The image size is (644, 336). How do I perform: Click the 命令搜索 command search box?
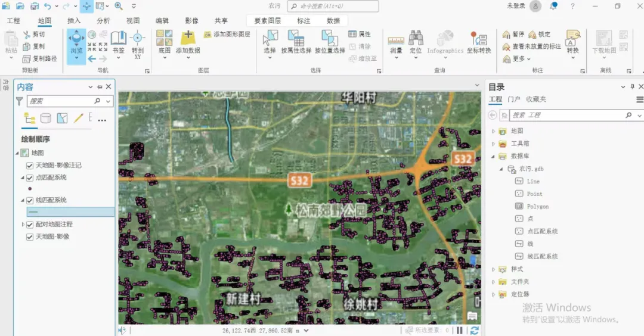[x=333, y=7]
